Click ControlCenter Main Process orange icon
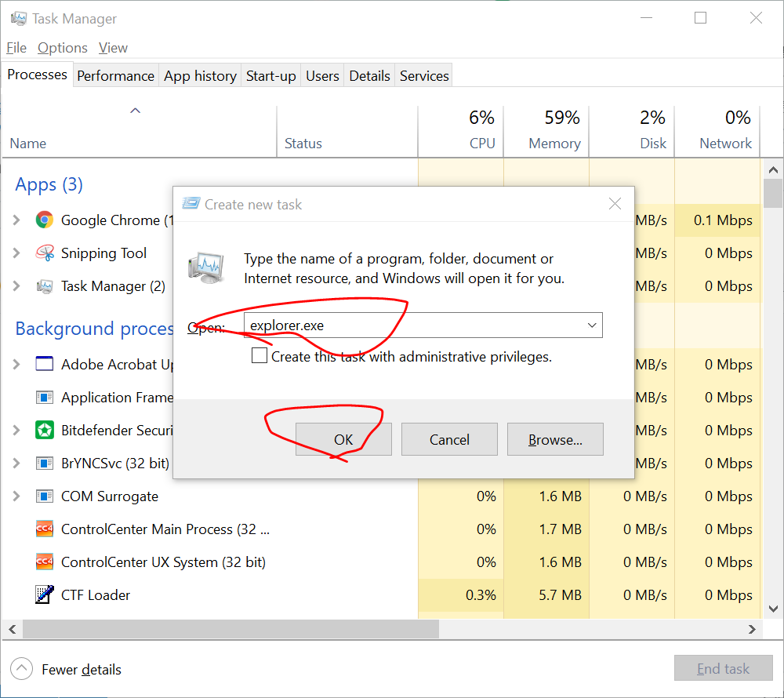Screen dimensions: 784x698 45,529
